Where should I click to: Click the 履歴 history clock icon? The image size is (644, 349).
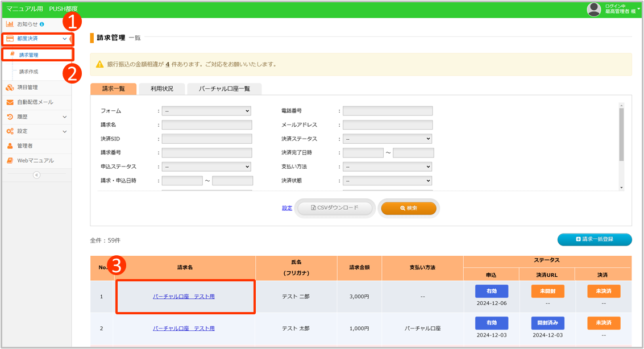(10, 117)
